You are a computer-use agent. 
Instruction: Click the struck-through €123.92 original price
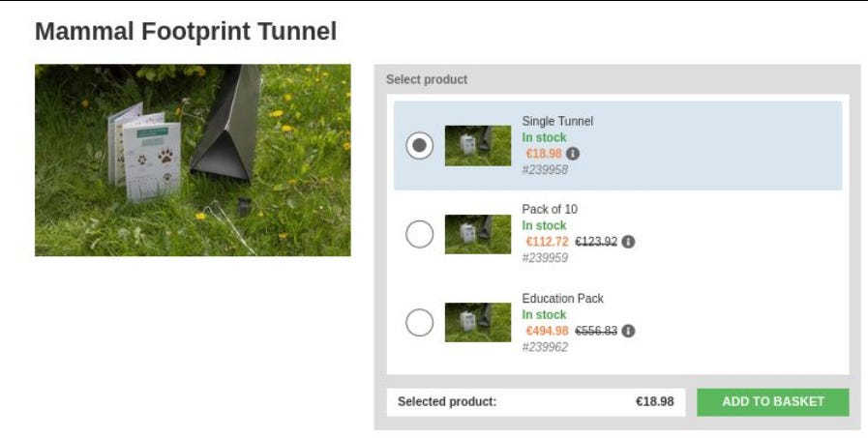[595, 242]
